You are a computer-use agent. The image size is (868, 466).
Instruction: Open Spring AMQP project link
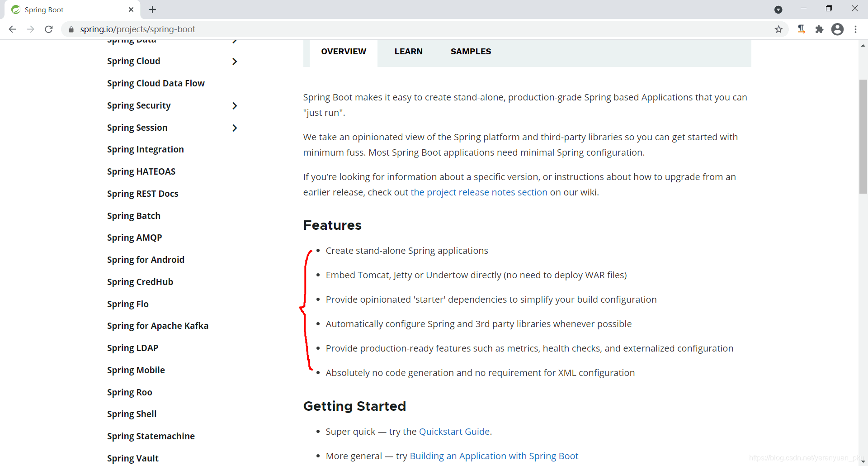[134, 238]
